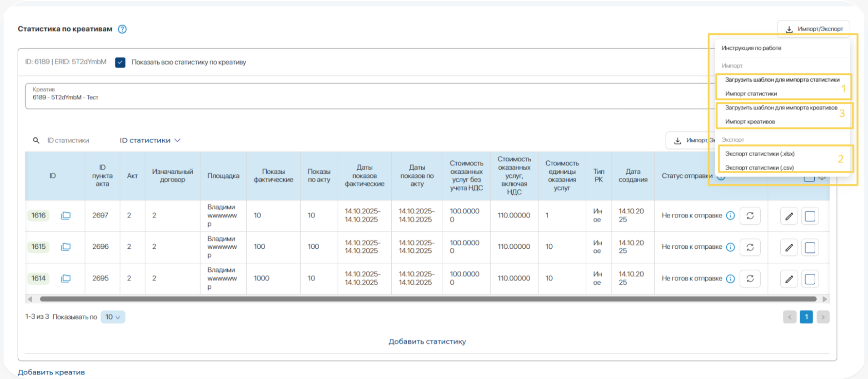Click the Добавить статистику link
Image resolution: width=868 pixels, height=379 pixels.
(x=427, y=341)
